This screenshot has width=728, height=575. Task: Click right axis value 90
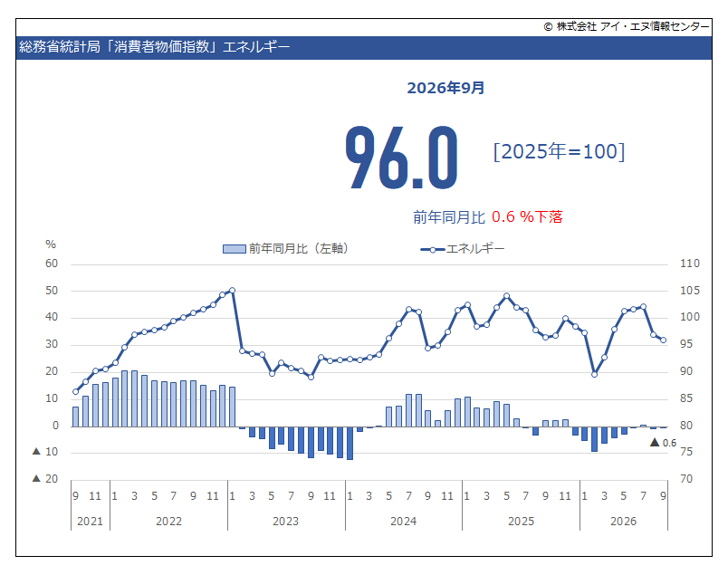(686, 371)
